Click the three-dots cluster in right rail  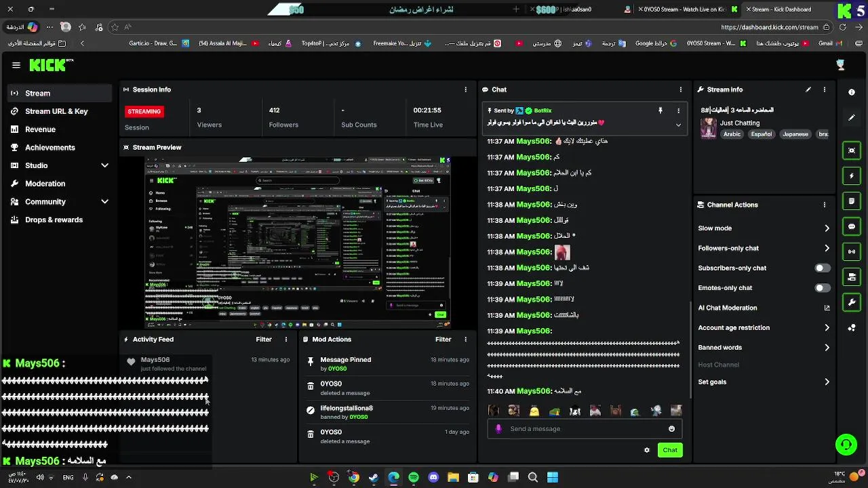tap(852, 328)
